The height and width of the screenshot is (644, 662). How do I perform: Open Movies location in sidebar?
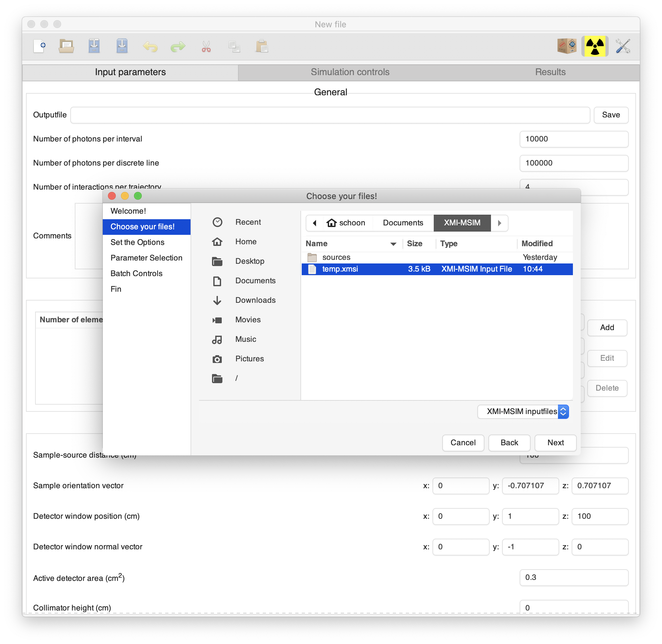point(248,320)
